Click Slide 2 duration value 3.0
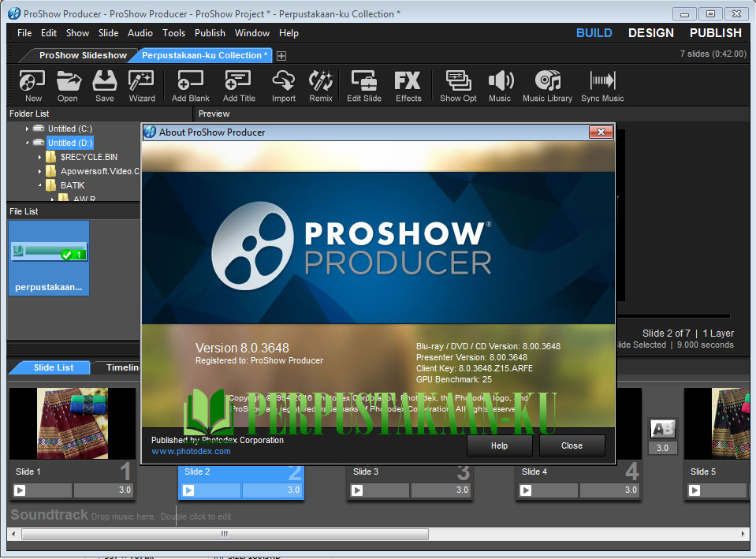This screenshot has height=559, width=756. click(273, 490)
